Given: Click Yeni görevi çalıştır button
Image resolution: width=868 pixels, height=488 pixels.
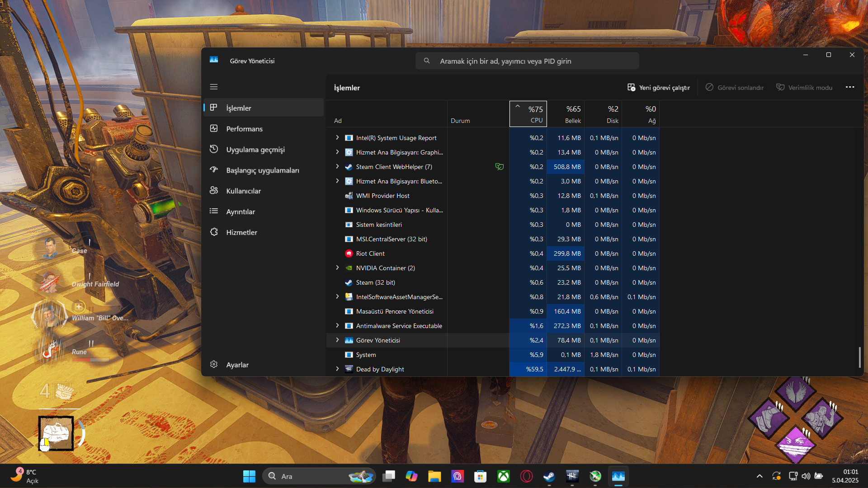Looking at the screenshot, I should (659, 88).
